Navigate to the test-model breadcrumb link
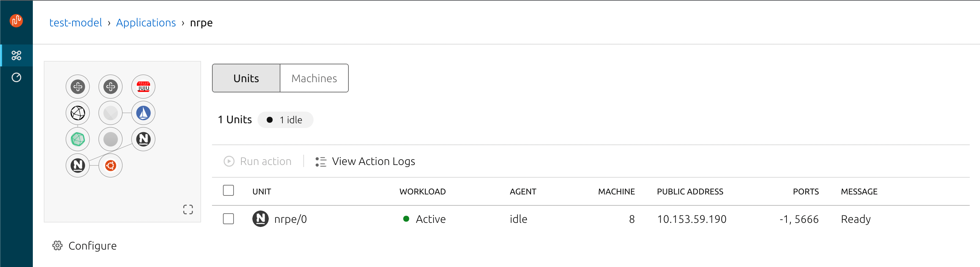This screenshot has width=980, height=267. tap(75, 23)
